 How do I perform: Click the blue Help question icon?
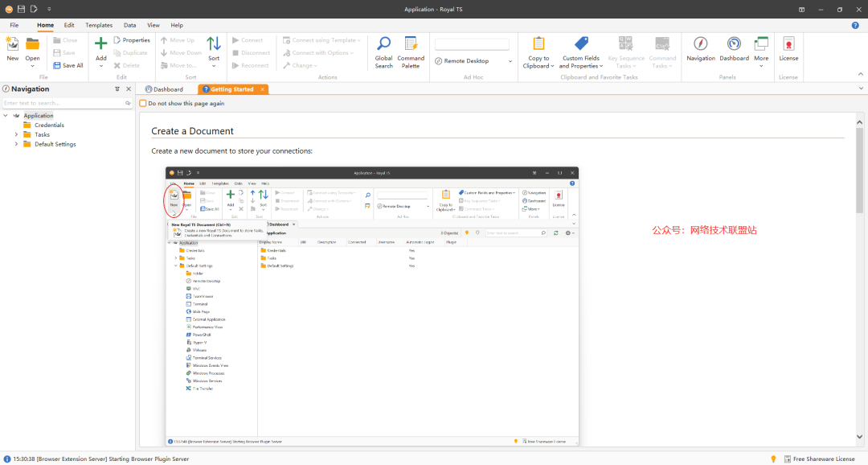[855, 25]
